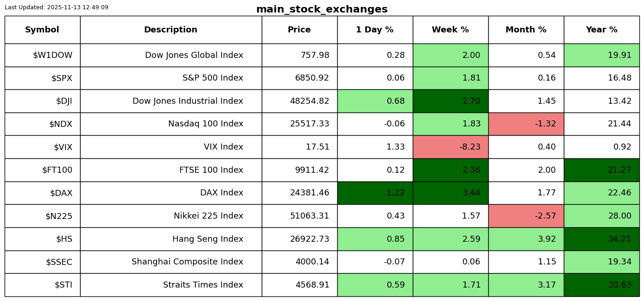Select Hang Seng 34.21 year cell
This screenshot has width=644, height=301.
(x=601, y=239)
